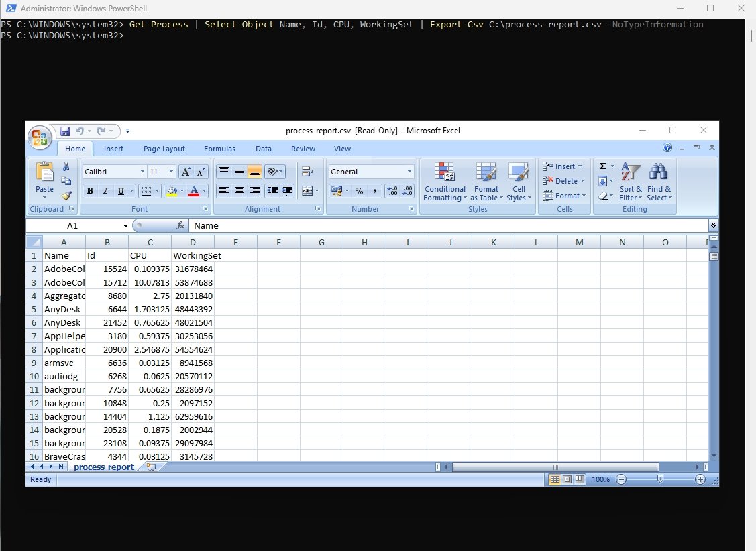Viewport: 756px width, 551px height.
Task: Enable Wrap Text
Action: click(x=307, y=172)
